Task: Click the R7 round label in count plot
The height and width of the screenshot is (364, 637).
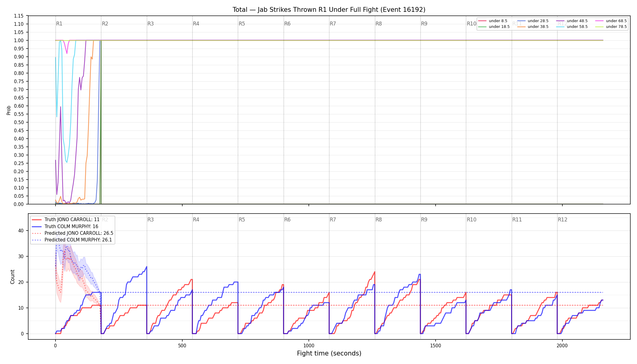Action: point(333,220)
